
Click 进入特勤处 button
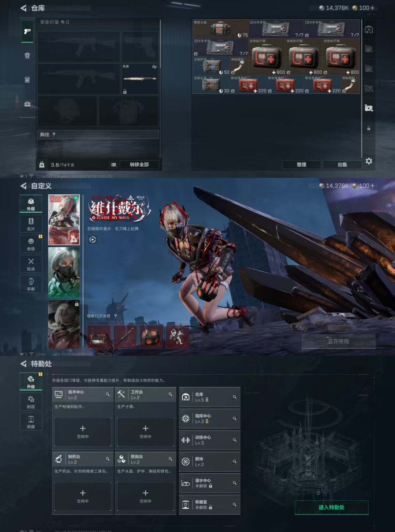pyautogui.click(x=331, y=507)
